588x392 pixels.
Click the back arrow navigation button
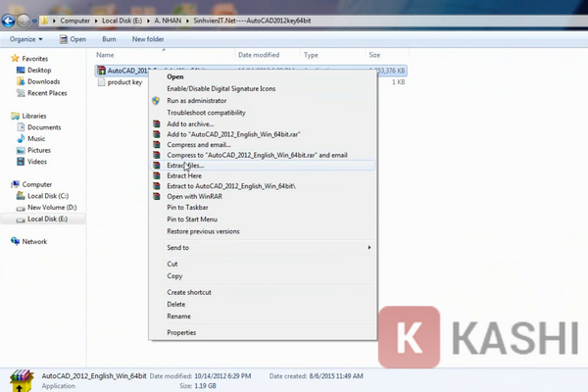click(9, 20)
